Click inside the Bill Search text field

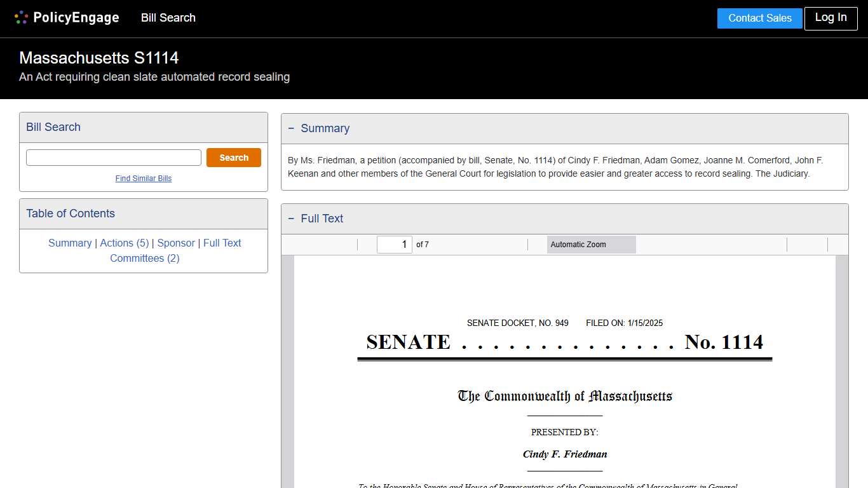[x=113, y=157]
